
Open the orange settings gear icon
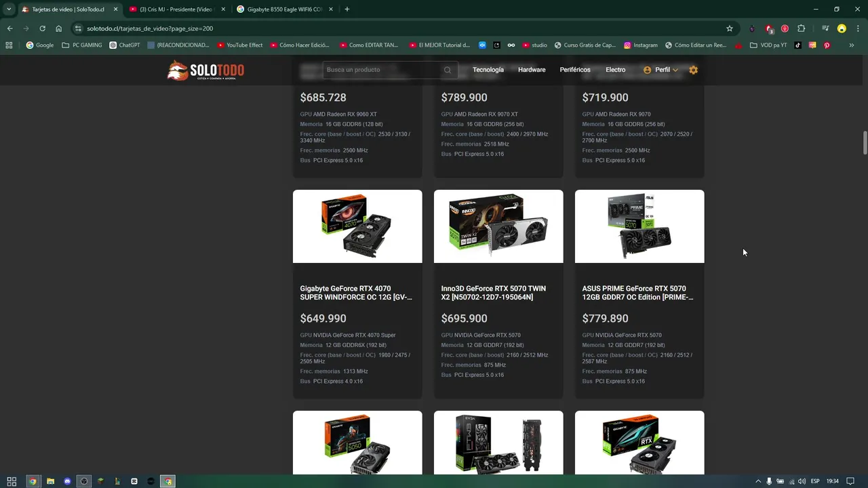pos(693,70)
